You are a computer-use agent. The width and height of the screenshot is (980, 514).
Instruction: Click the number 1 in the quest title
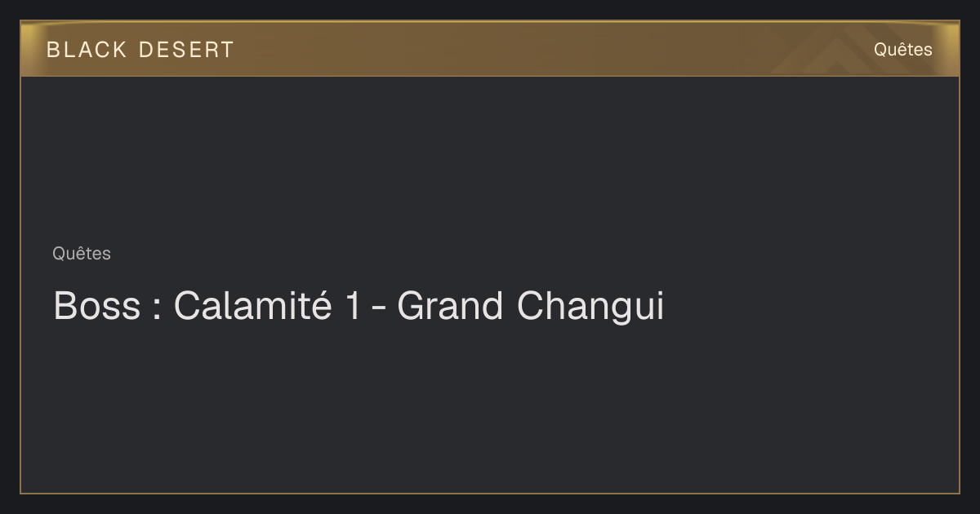pyautogui.click(x=353, y=306)
